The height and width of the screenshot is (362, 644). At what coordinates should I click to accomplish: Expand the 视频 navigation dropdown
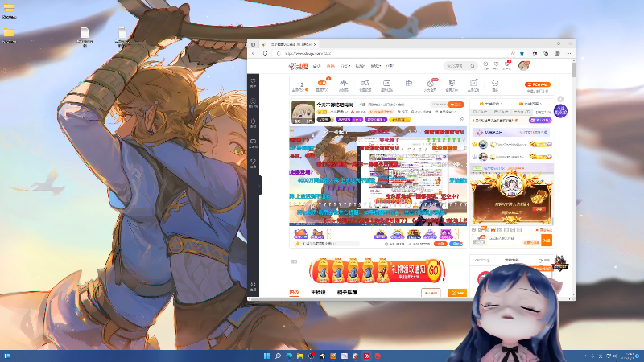[376, 66]
